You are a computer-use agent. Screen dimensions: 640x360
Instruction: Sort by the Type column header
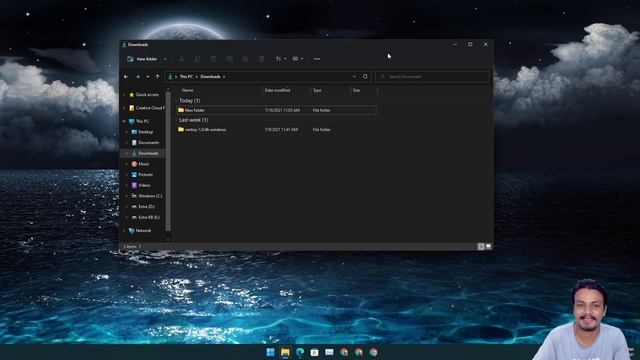317,90
